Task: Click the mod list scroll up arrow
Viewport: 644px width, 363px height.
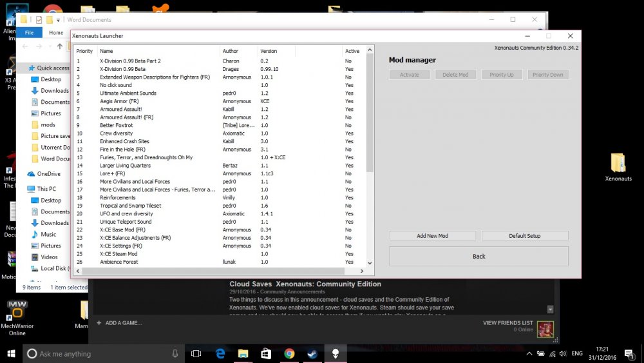Action: pos(370,50)
